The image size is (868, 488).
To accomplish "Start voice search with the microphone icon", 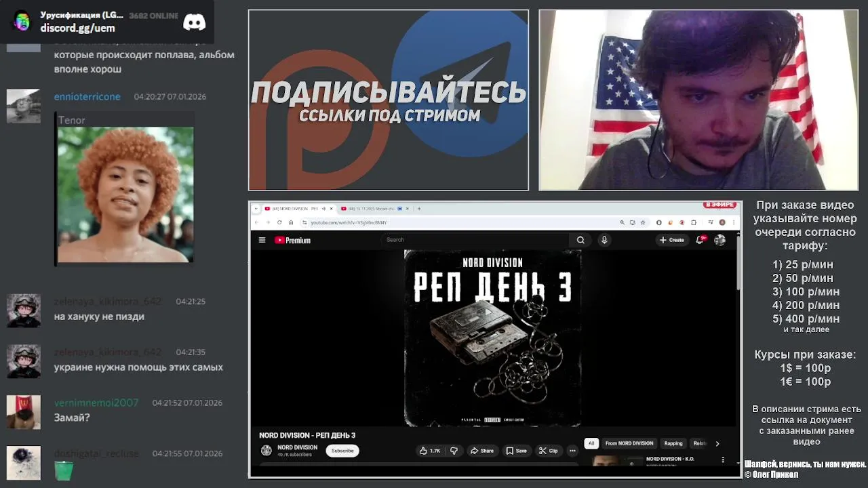I will pos(604,240).
